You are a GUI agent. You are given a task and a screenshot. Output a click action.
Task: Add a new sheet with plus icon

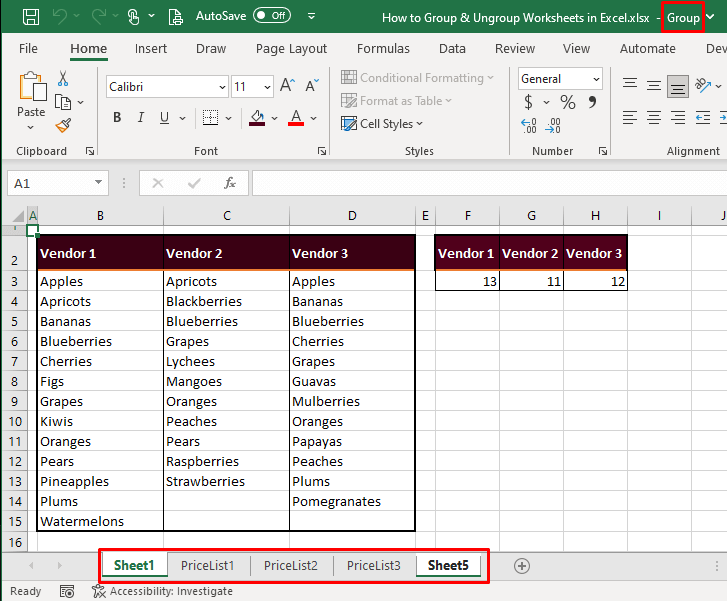(521, 566)
